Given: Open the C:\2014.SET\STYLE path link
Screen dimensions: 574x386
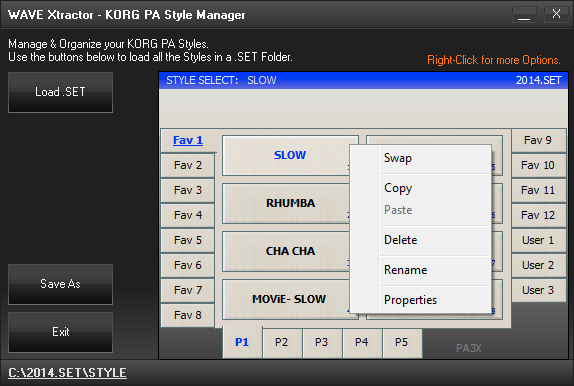Looking at the screenshot, I should pyautogui.click(x=67, y=373).
